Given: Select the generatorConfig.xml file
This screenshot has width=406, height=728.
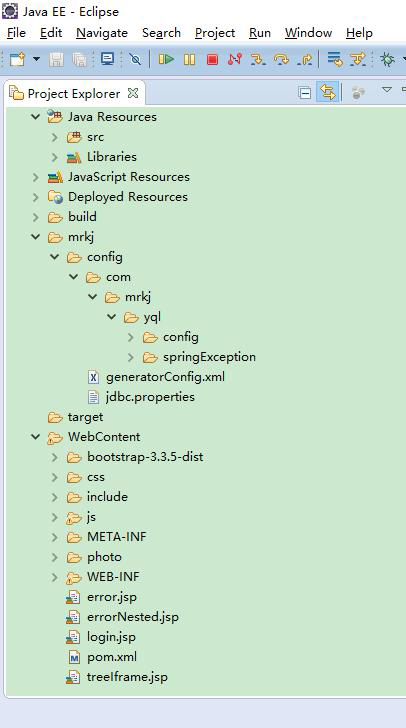Looking at the screenshot, I should pos(165,377).
